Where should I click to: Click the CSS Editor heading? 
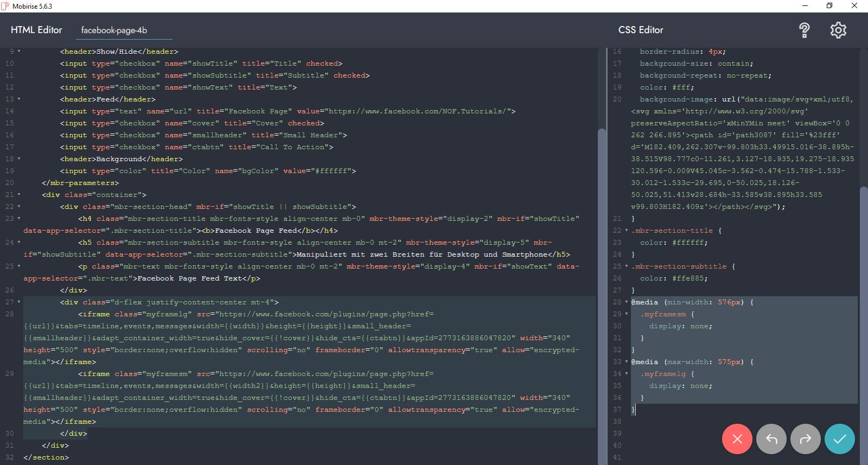(641, 30)
